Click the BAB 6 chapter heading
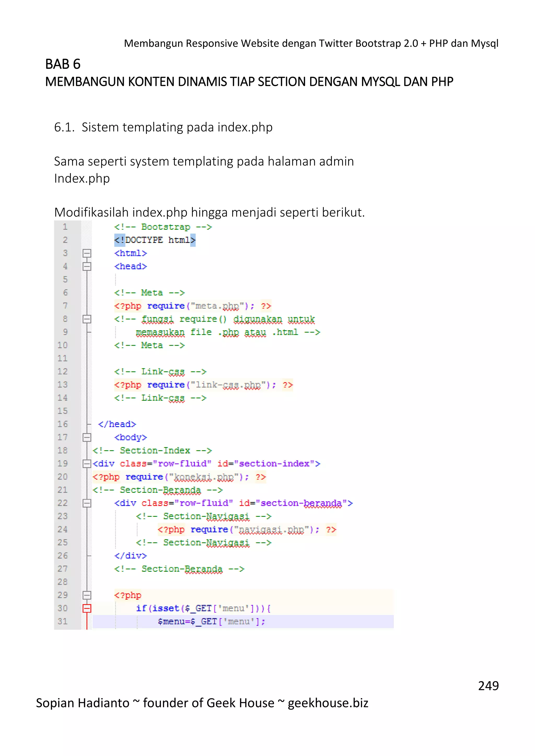Screen dimensions: 535x756 click(x=63, y=64)
